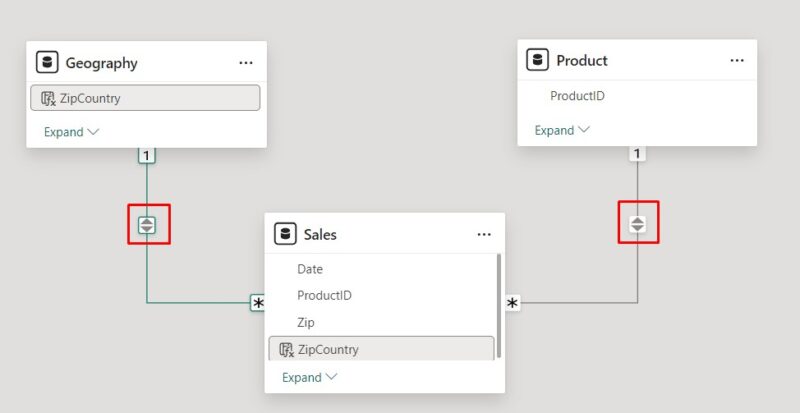800x413 pixels.
Task: Click the Sales table field list scrollbar
Action: click(498, 305)
